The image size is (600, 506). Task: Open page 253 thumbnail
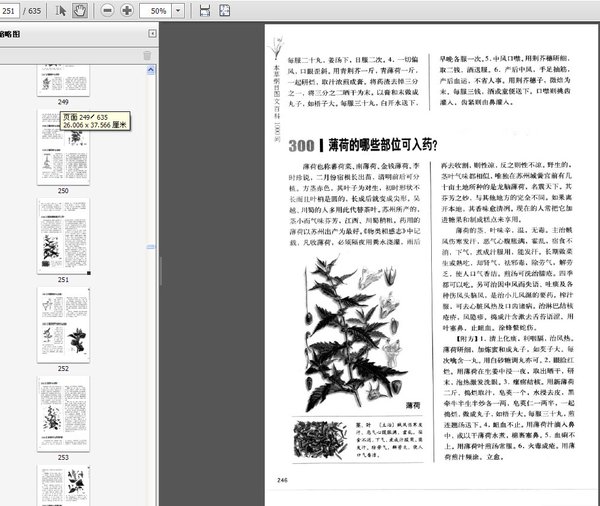point(63,414)
